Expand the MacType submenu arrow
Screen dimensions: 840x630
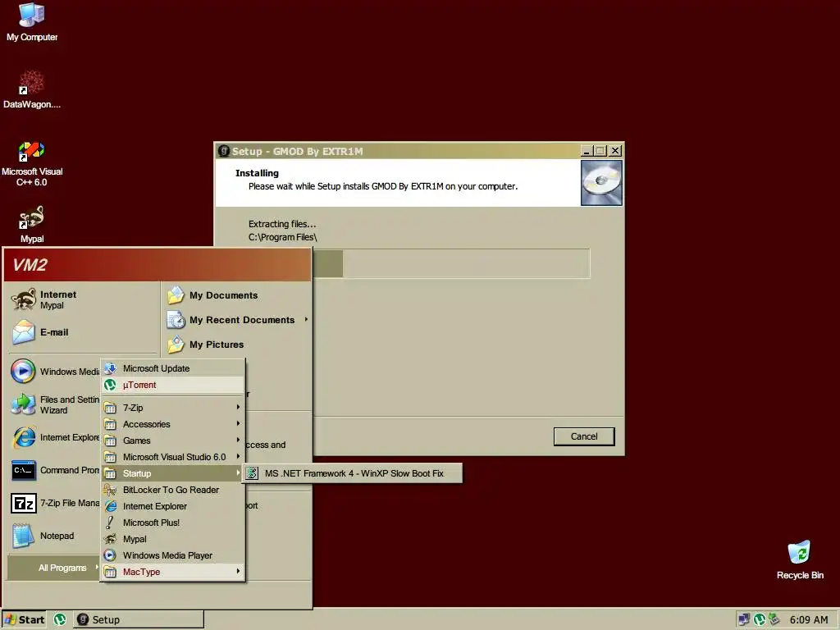tap(238, 572)
